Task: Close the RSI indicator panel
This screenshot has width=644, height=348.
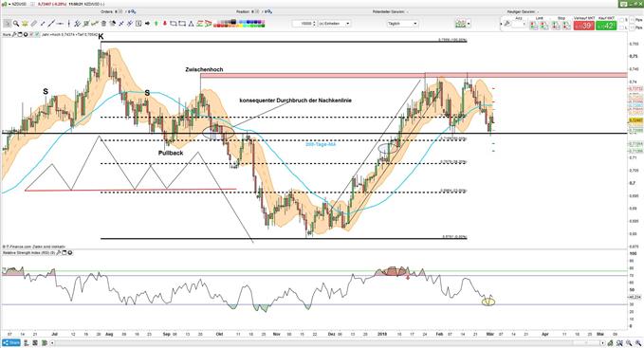Action: (x=70, y=253)
